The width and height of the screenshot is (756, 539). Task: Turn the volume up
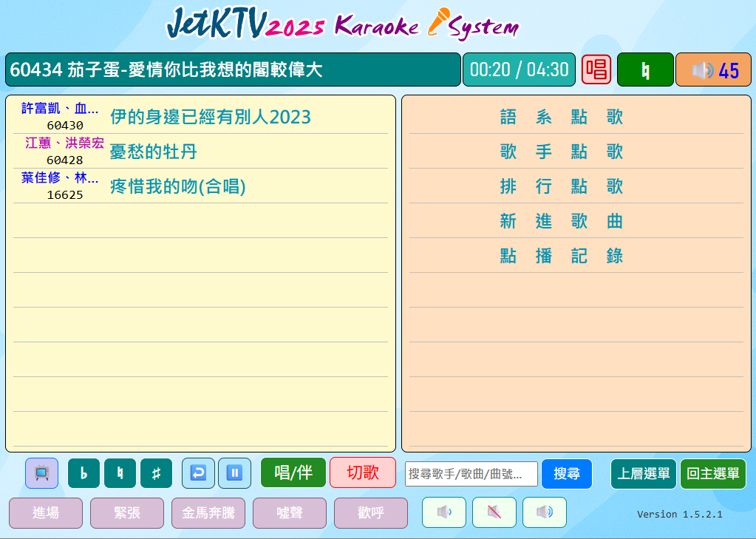coord(545,512)
